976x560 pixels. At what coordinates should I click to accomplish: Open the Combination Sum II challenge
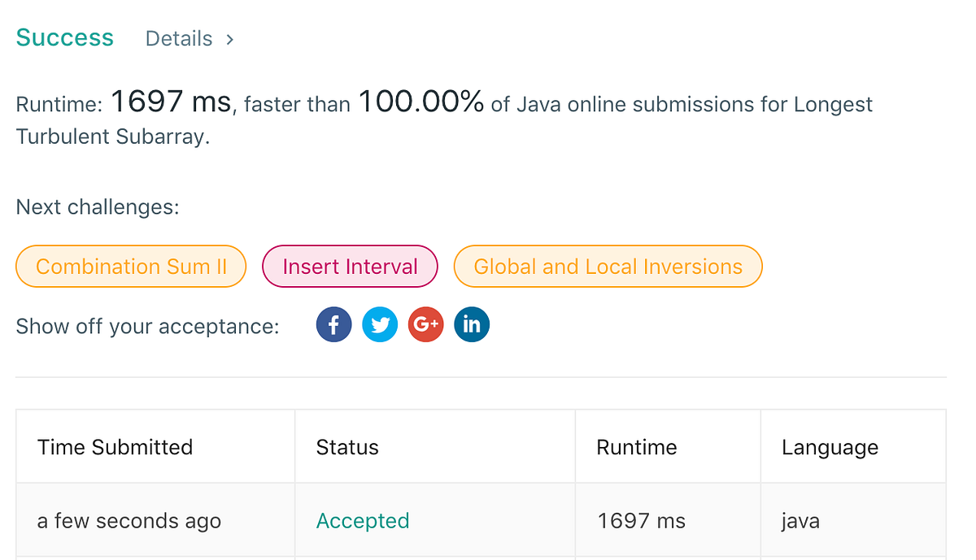pos(131,267)
